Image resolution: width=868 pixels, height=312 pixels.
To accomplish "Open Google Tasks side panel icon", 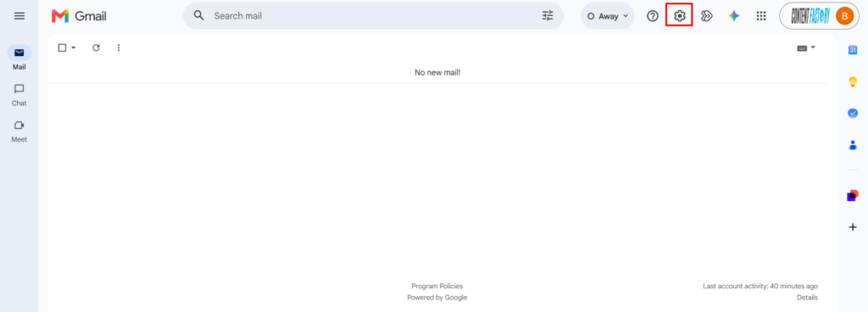I will [853, 113].
